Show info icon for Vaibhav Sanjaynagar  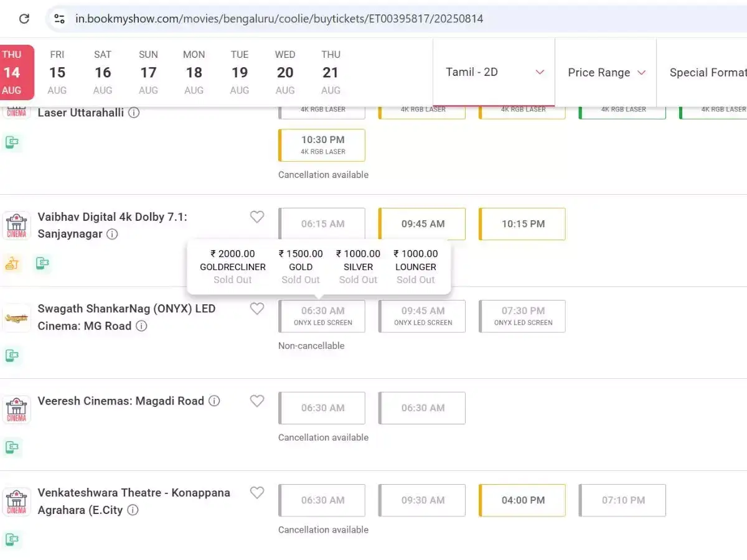click(112, 234)
